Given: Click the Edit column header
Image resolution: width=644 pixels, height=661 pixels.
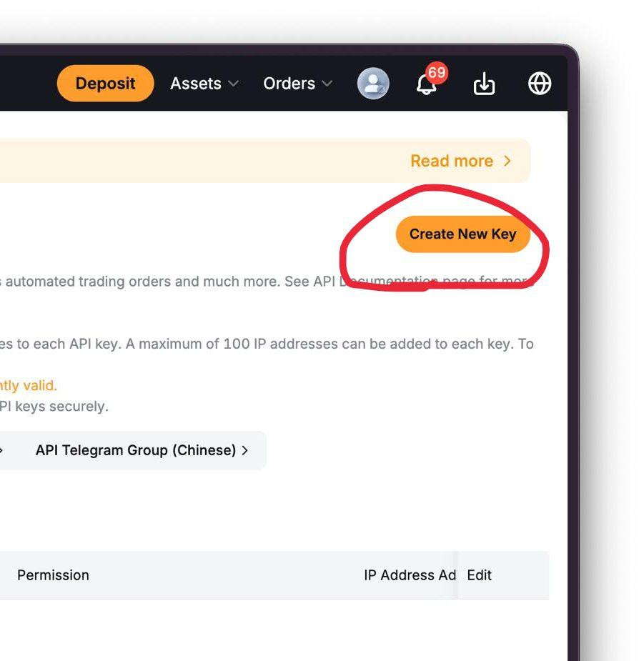Looking at the screenshot, I should tap(479, 575).
